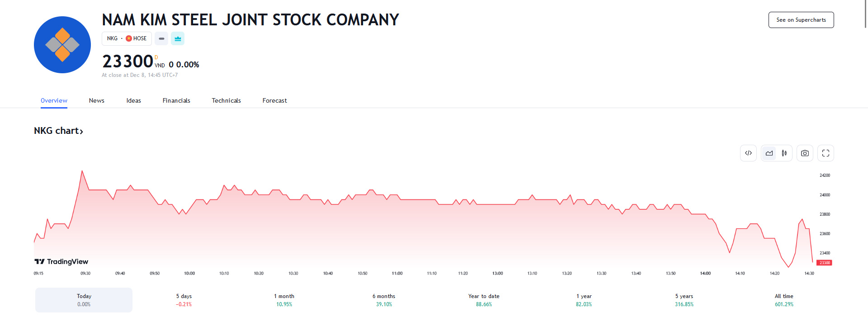Switch chart to area style
The image size is (868, 322).
[x=769, y=153]
